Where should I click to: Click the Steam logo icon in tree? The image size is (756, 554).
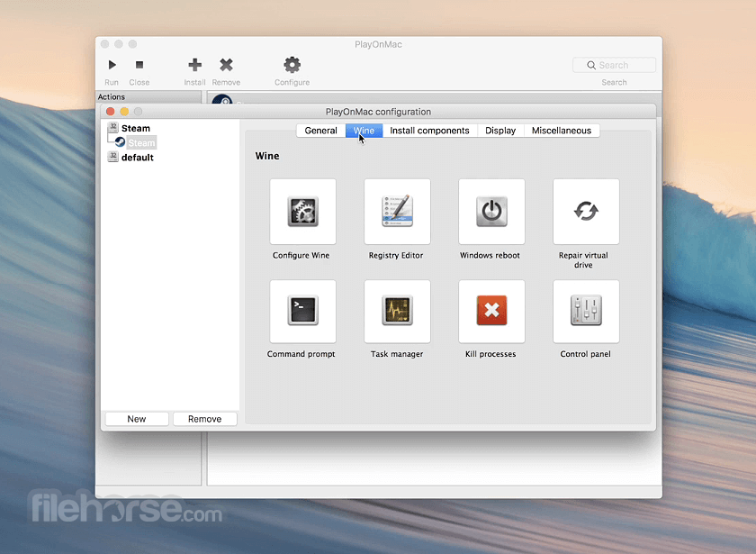coord(120,142)
